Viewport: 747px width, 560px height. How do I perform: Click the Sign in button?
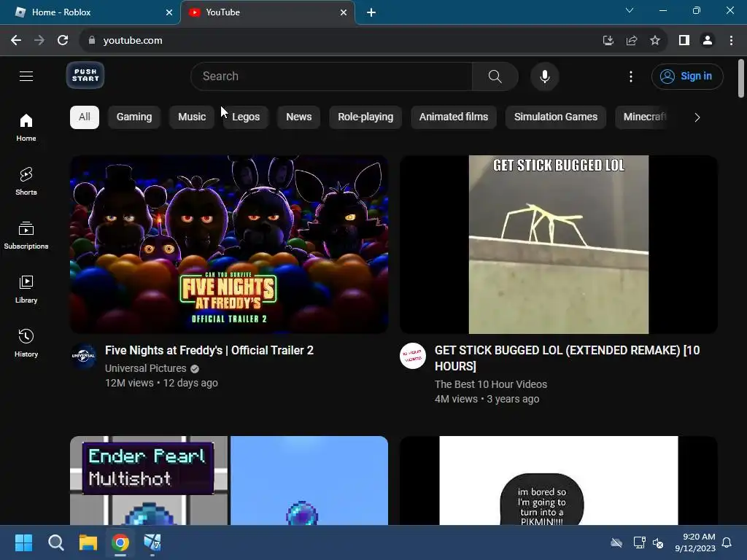[x=687, y=76]
